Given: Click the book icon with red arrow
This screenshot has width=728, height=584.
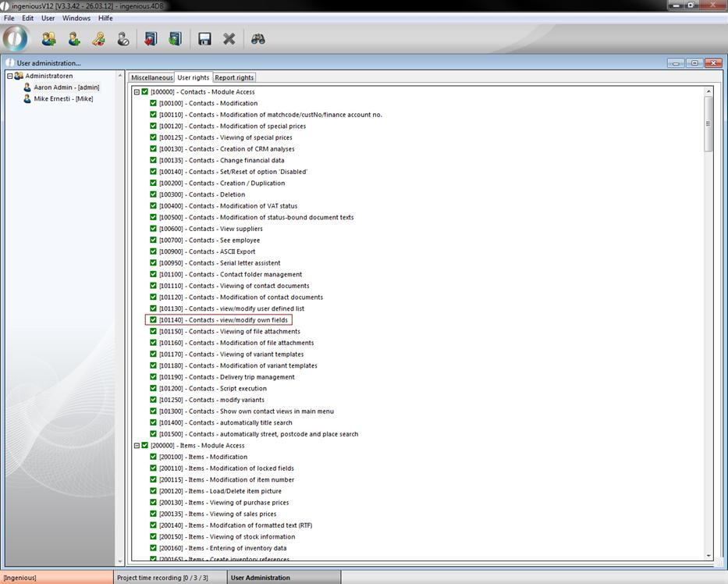Looking at the screenshot, I should pyautogui.click(x=151, y=38).
